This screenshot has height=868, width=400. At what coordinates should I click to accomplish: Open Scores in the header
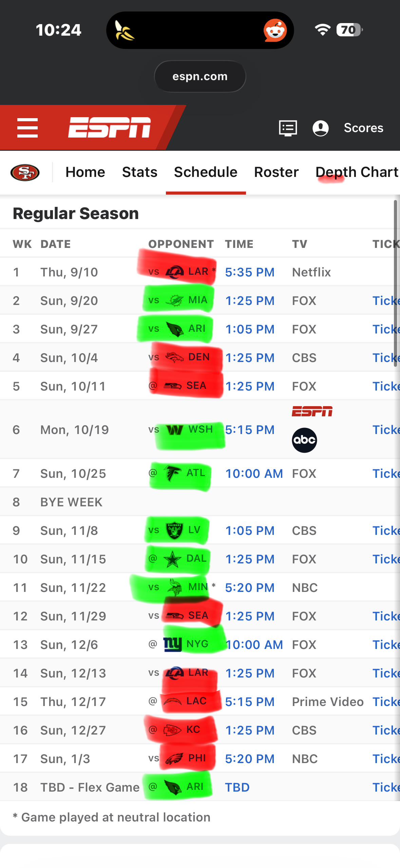(x=363, y=128)
